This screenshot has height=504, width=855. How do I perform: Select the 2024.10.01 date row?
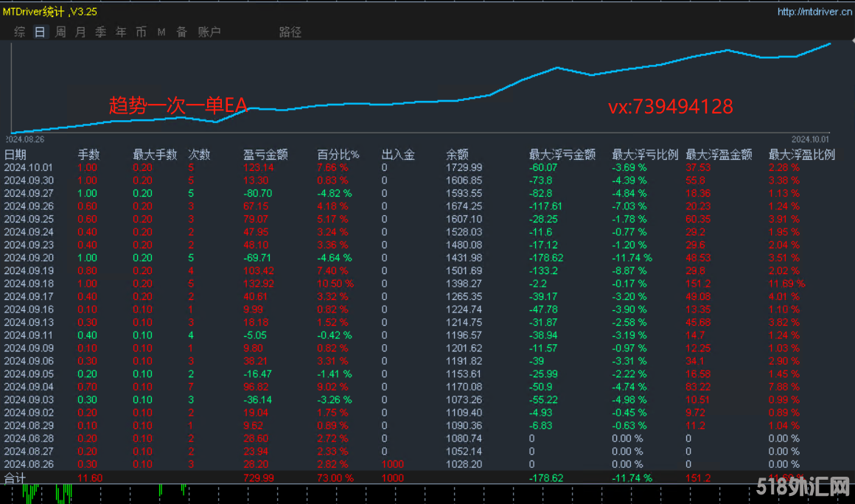(29, 168)
